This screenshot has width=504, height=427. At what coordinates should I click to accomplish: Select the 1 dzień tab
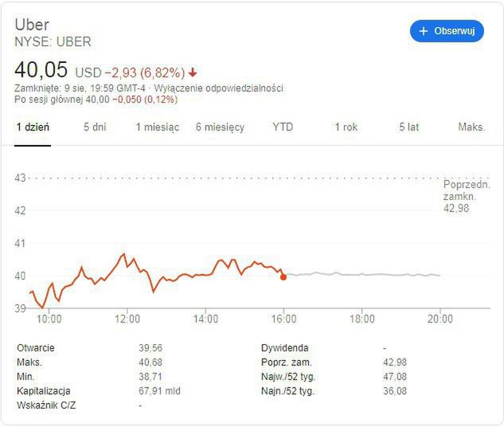tap(33, 127)
